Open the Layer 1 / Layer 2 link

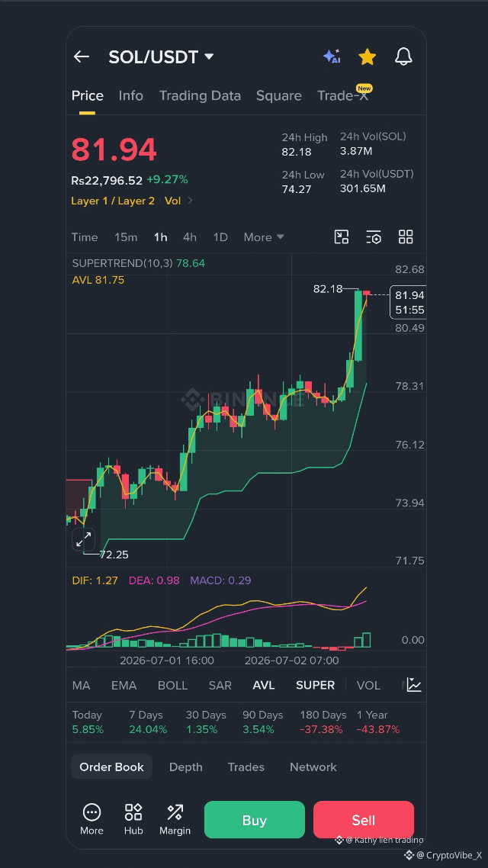113,201
